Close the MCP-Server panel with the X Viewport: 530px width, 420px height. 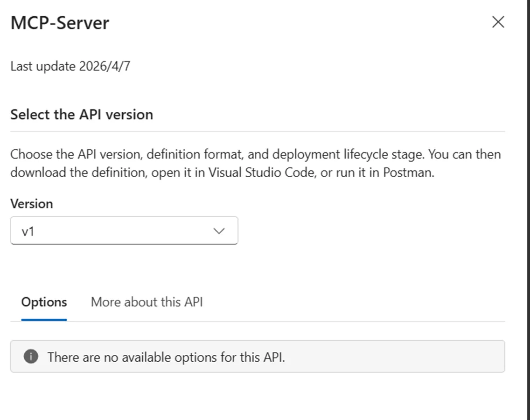pos(498,22)
